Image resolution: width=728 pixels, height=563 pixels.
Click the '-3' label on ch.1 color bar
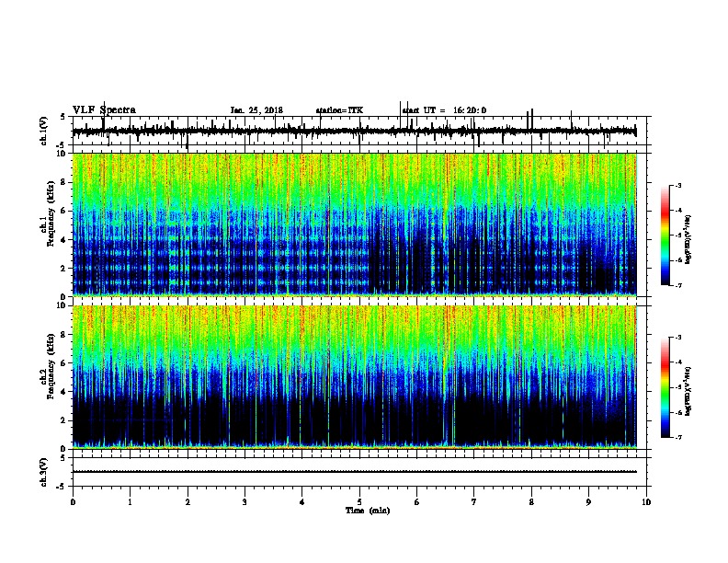[x=678, y=185]
